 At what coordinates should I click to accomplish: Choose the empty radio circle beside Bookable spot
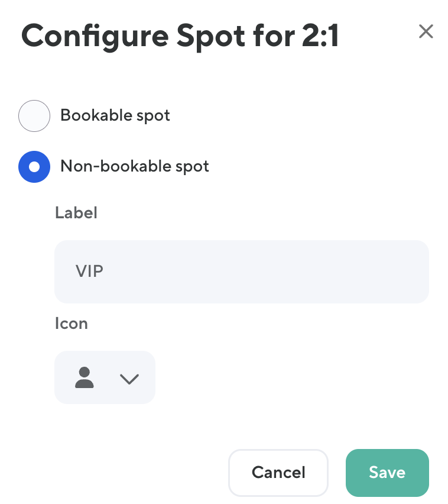[x=34, y=115]
